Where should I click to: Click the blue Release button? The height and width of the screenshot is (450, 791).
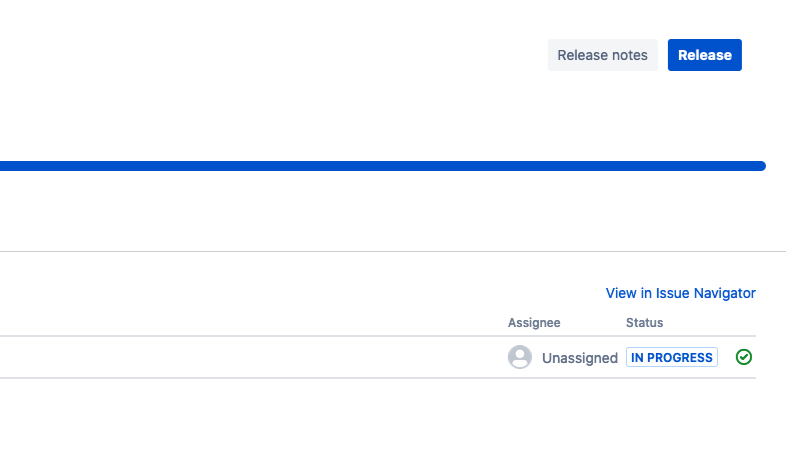coord(705,55)
